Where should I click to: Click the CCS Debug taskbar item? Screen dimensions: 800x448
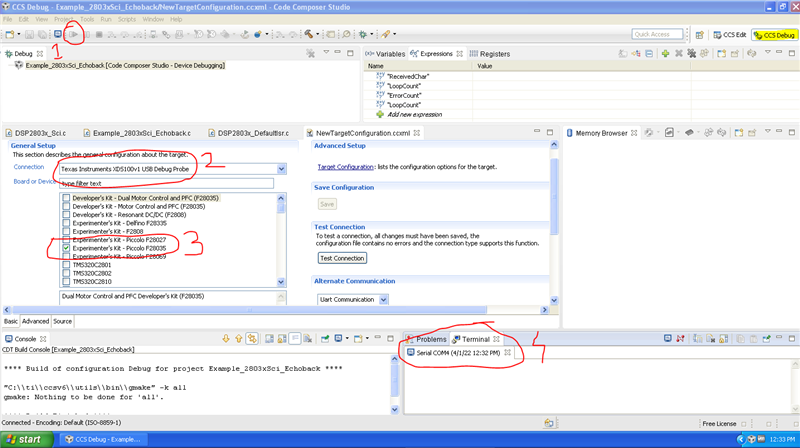[103, 439]
